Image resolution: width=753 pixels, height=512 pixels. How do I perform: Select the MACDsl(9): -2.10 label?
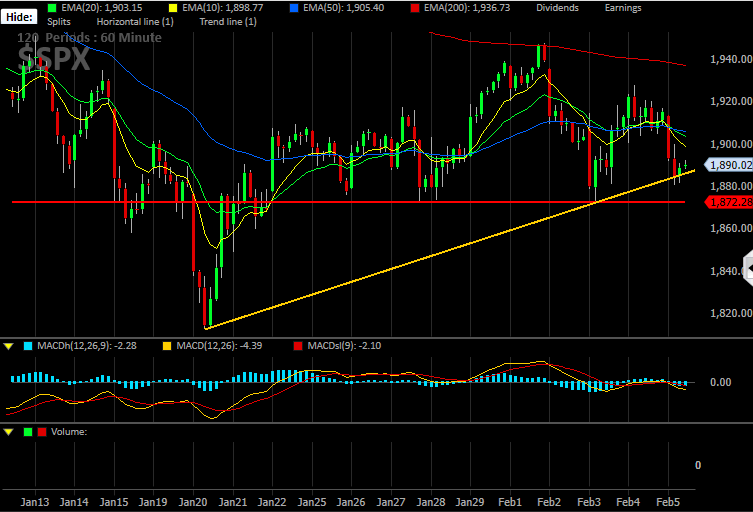344,346
